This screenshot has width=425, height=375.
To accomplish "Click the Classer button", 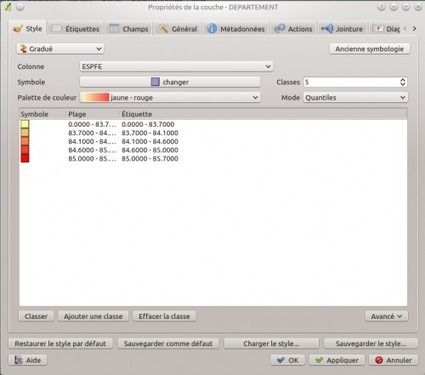I will (36, 316).
